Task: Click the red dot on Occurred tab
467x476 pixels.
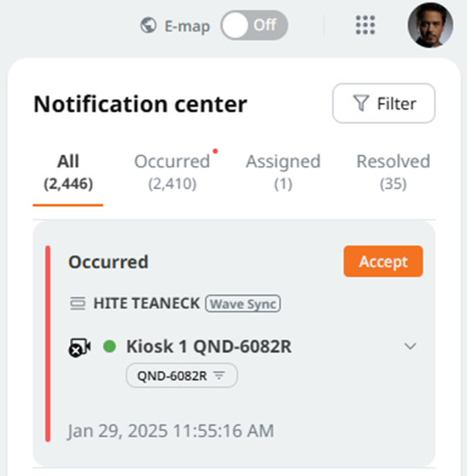Action: click(x=215, y=151)
